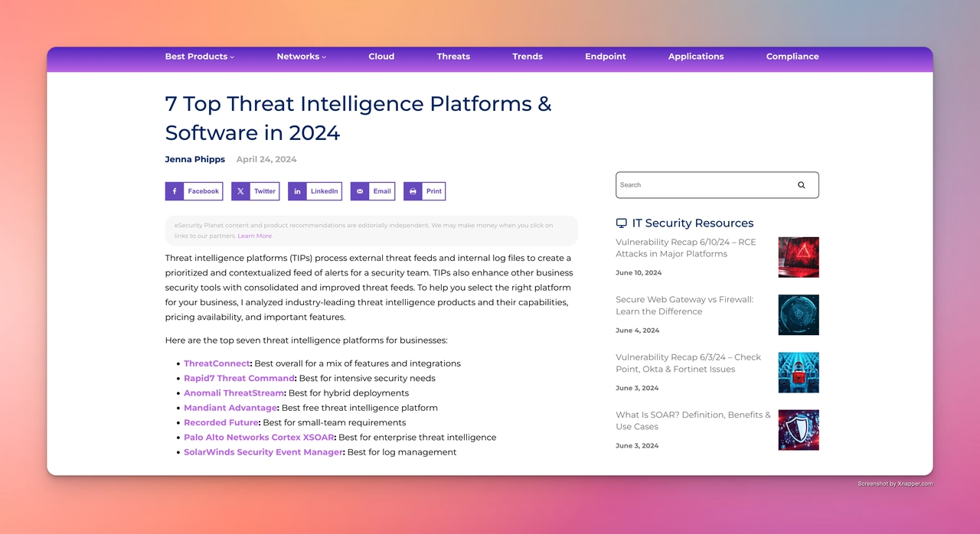Open the Secure Web Gateway globe thumbnail
The height and width of the screenshot is (534, 980).
(798, 314)
